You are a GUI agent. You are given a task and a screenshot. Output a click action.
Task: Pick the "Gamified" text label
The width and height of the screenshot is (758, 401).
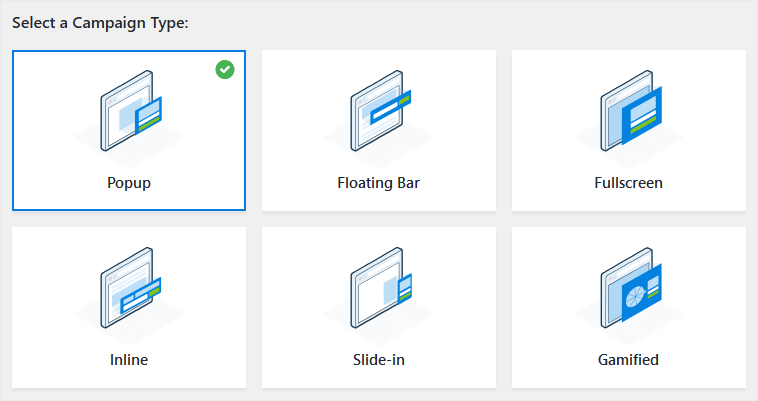tap(629, 360)
